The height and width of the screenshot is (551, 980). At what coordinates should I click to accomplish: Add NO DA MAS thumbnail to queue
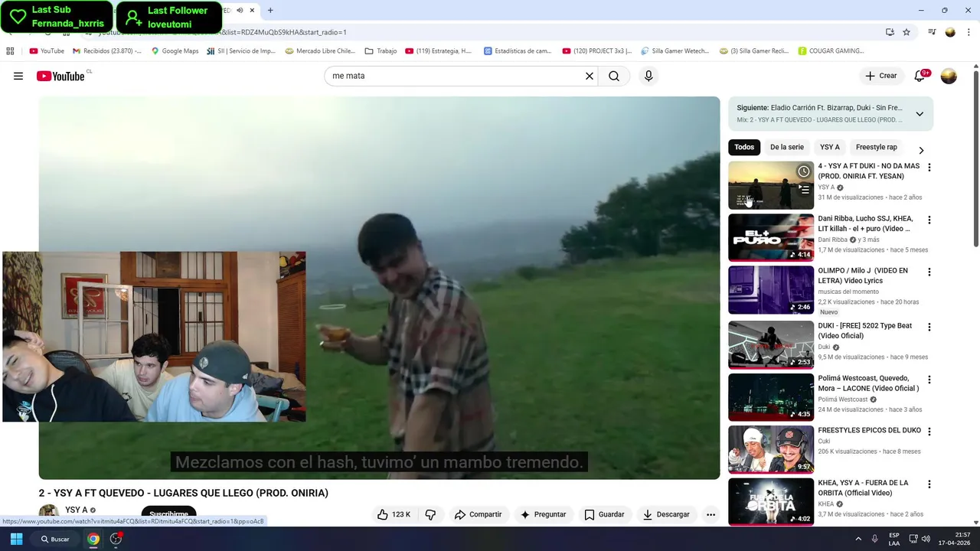[803, 190]
